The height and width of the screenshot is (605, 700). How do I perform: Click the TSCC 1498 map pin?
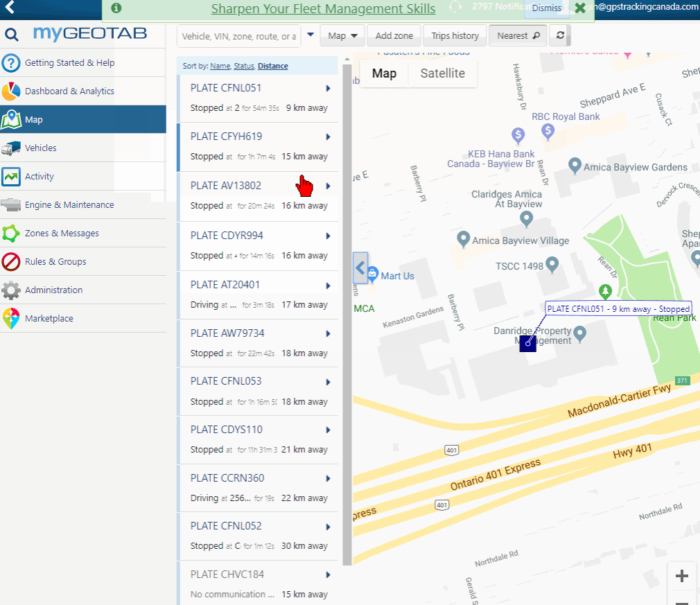click(552, 264)
